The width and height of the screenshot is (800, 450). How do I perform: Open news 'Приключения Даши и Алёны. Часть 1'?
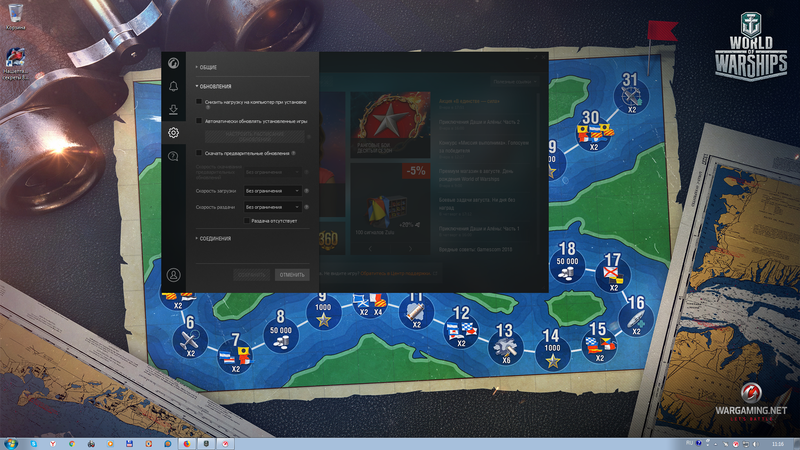point(479,229)
